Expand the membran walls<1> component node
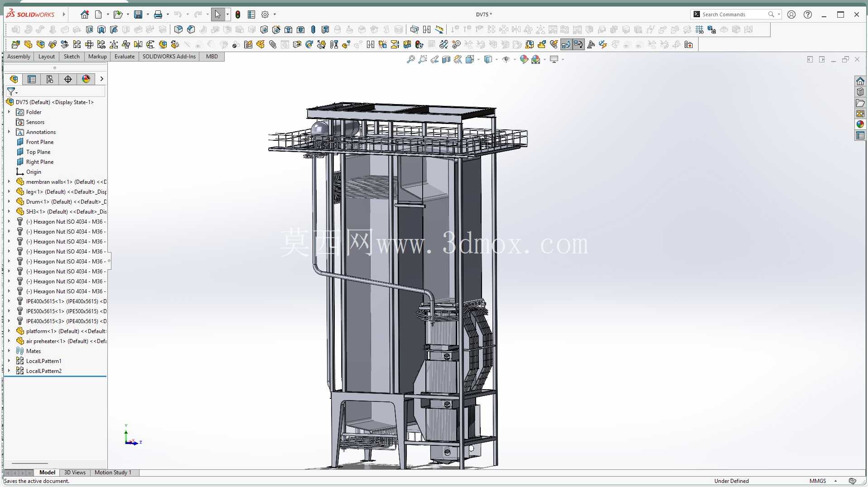This screenshot has width=868, height=487. pos(9,181)
